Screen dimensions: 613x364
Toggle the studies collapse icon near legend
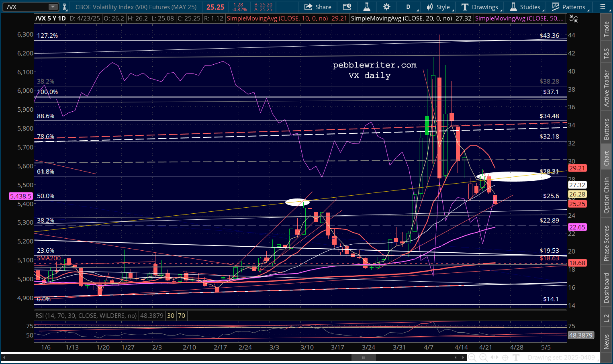(574, 18)
